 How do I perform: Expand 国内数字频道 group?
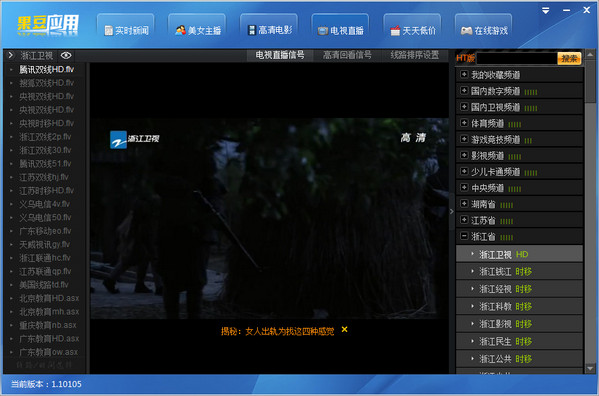click(x=519, y=91)
